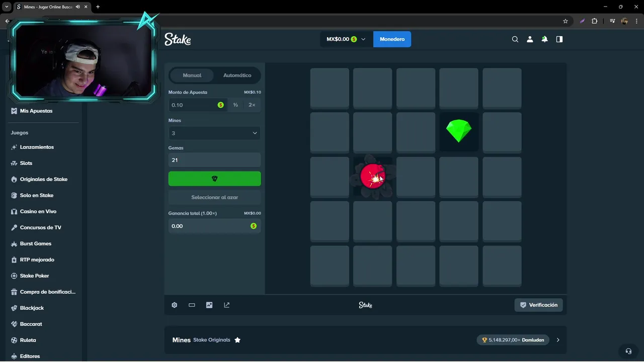This screenshot has height=362, width=644.
Task: Open the tab search dropdown arrow
Action: pyautogui.click(x=7, y=7)
